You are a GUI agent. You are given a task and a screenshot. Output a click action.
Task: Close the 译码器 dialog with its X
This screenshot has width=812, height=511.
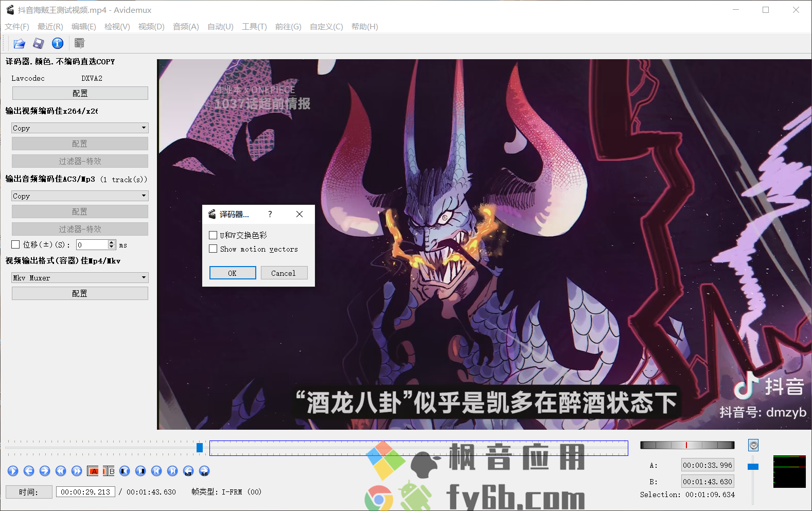pyautogui.click(x=299, y=214)
